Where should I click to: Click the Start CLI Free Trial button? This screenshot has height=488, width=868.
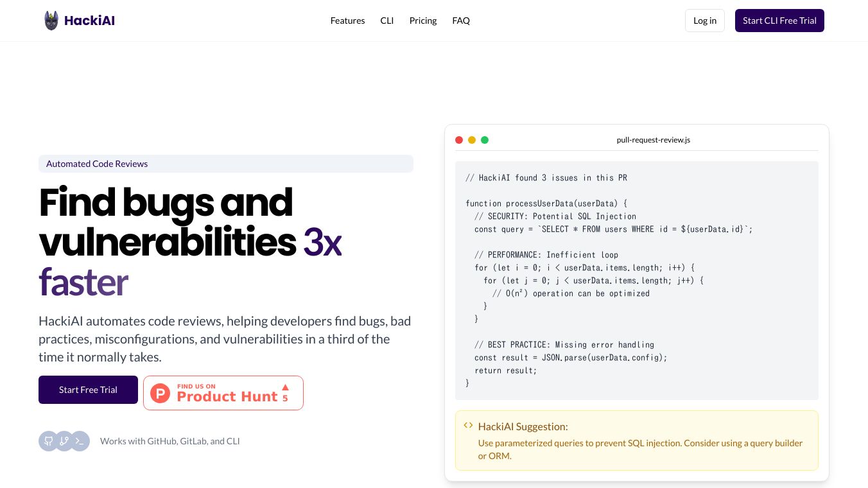[779, 21]
